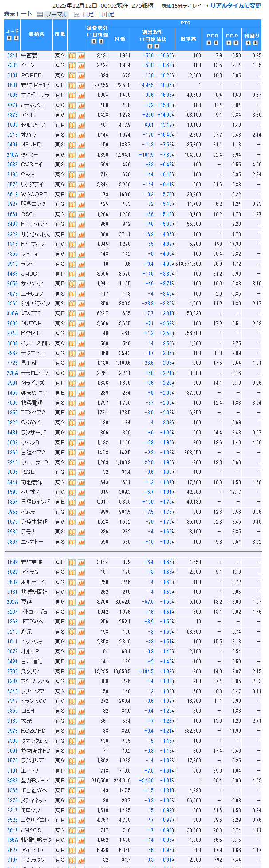The image size is (269, 868).
Task: Click the chart icon for 星野Rリート
Action: [81, 781]
